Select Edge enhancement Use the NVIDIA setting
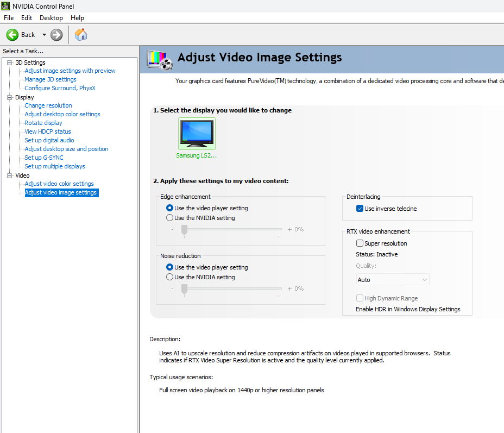 click(x=169, y=218)
